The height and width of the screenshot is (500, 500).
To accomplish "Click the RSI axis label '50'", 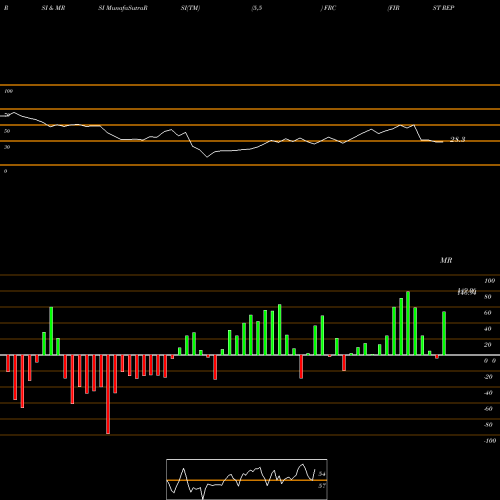I will (7, 131).
